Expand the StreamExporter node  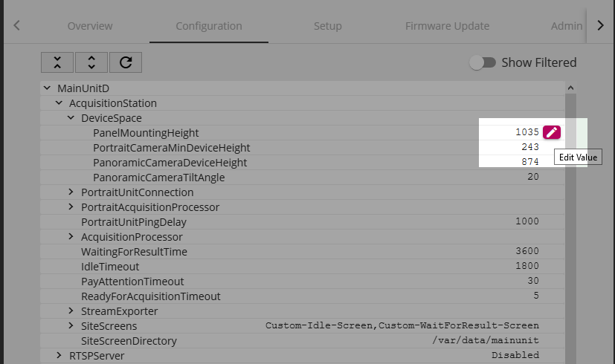[71, 311]
